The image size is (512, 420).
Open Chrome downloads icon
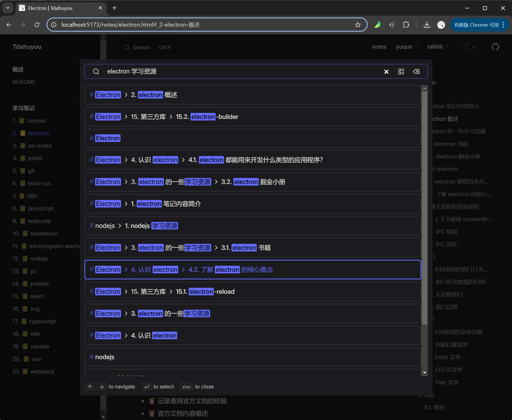pos(427,25)
